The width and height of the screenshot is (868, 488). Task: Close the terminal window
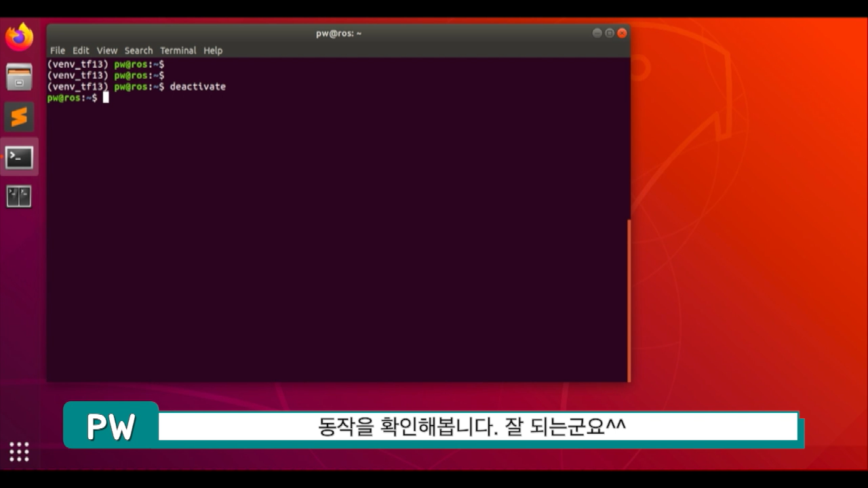pos(622,33)
